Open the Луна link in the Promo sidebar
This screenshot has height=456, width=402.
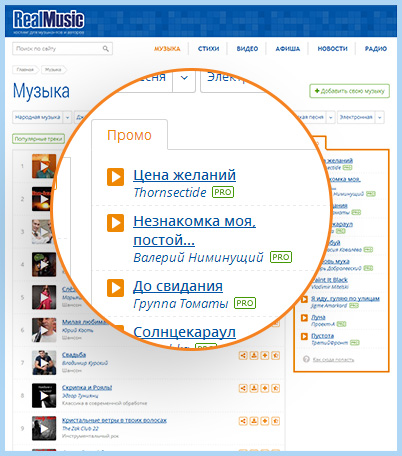click(318, 317)
